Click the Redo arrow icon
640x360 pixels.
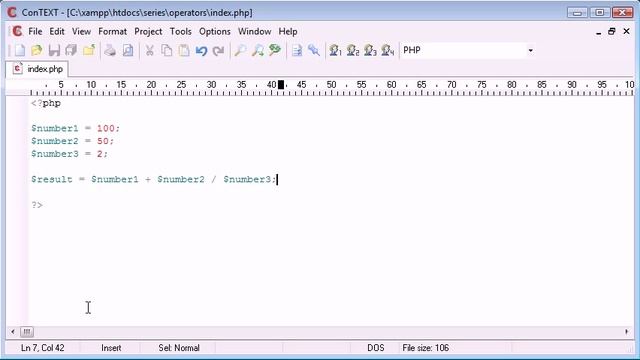(219, 51)
